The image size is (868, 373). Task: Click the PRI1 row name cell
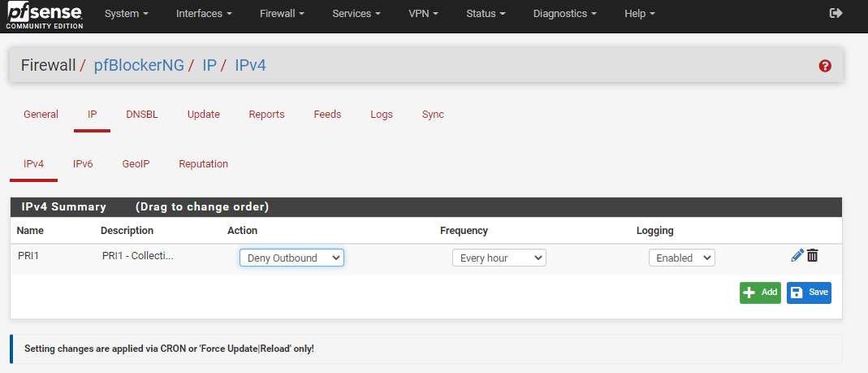(28, 256)
